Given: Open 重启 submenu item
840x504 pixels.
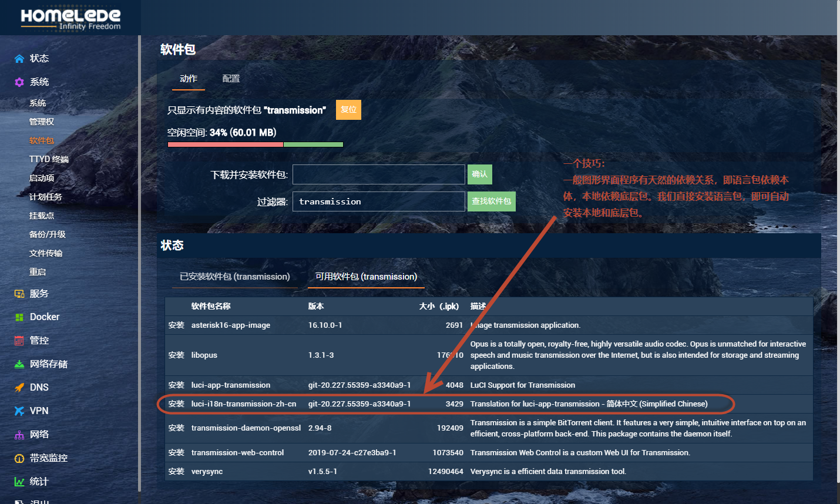Looking at the screenshot, I should tap(38, 272).
